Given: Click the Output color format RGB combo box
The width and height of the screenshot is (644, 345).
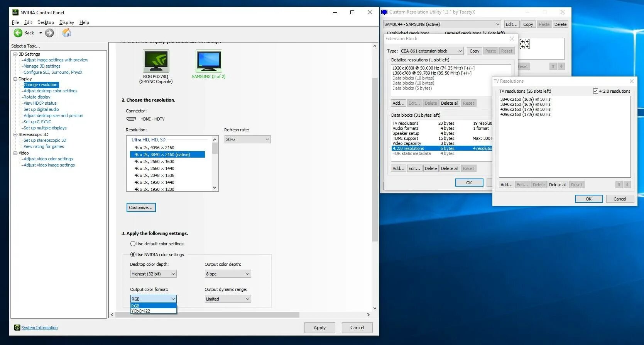Looking at the screenshot, I should [153, 299].
